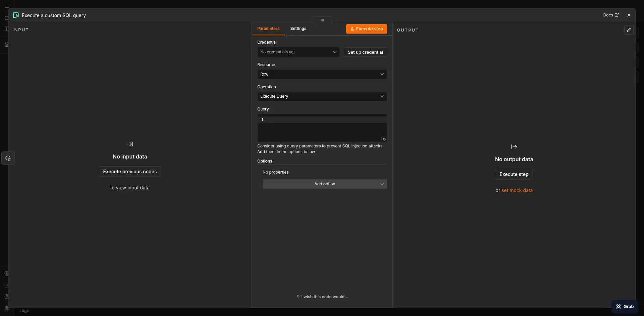This screenshot has height=316, width=644.
Task: Click I wish this node would... link
Action: coord(322,297)
